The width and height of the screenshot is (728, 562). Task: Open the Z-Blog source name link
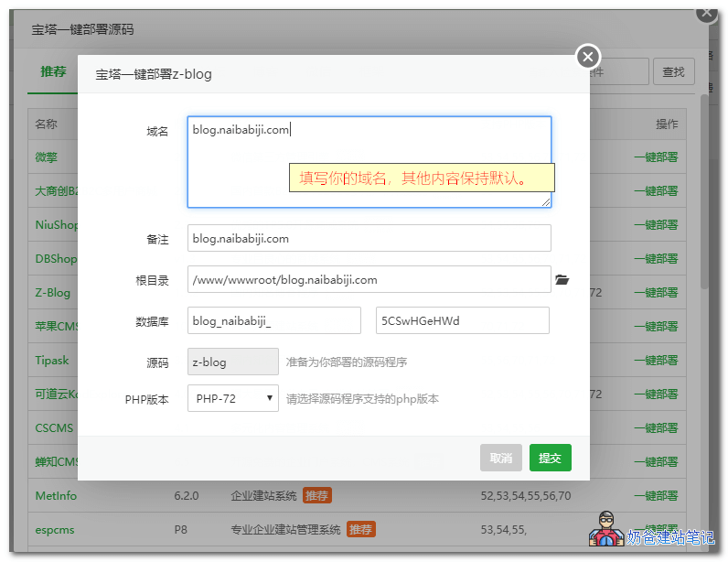coord(52,292)
